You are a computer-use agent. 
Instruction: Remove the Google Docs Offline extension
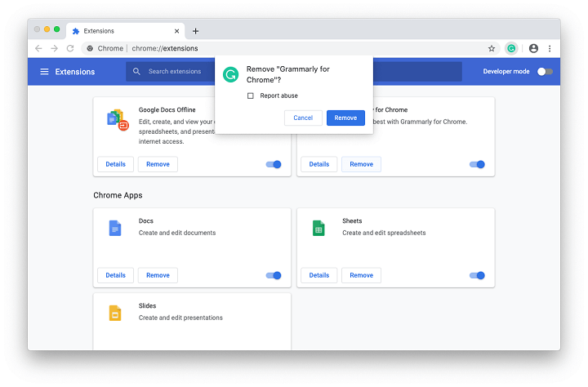(158, 164)
